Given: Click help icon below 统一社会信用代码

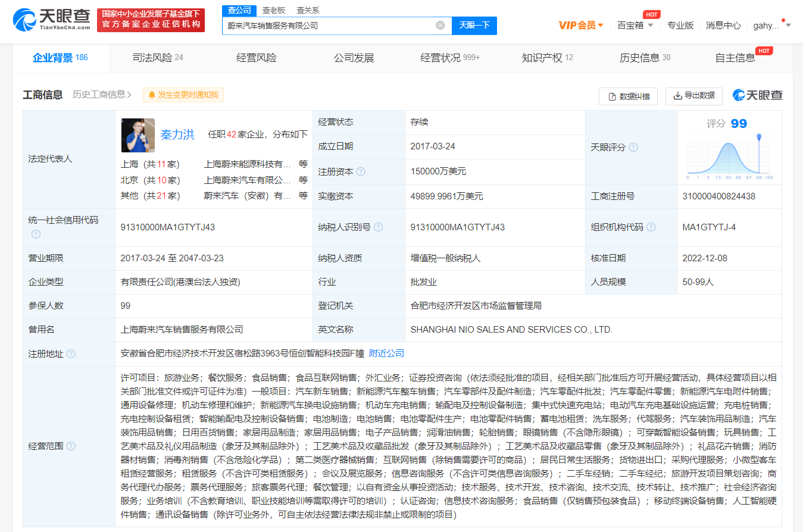Looking at the screenshot, I should point(36,234).
